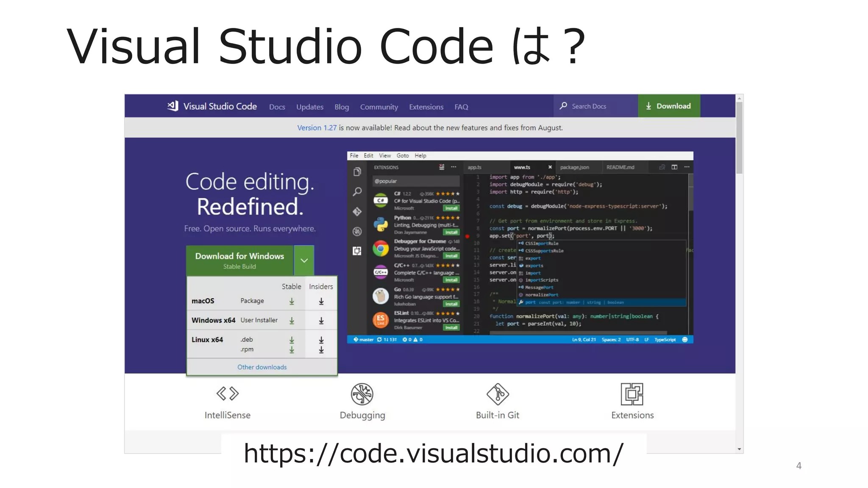Install the Python extension
868x488 pixels.
(451, 232)
